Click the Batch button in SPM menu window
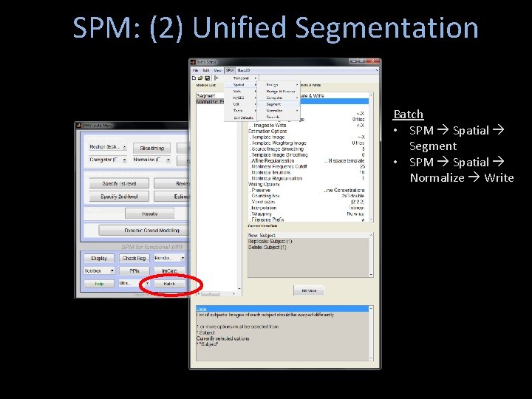532x399 pixels. pyautogui.click(x=169, y=283)
